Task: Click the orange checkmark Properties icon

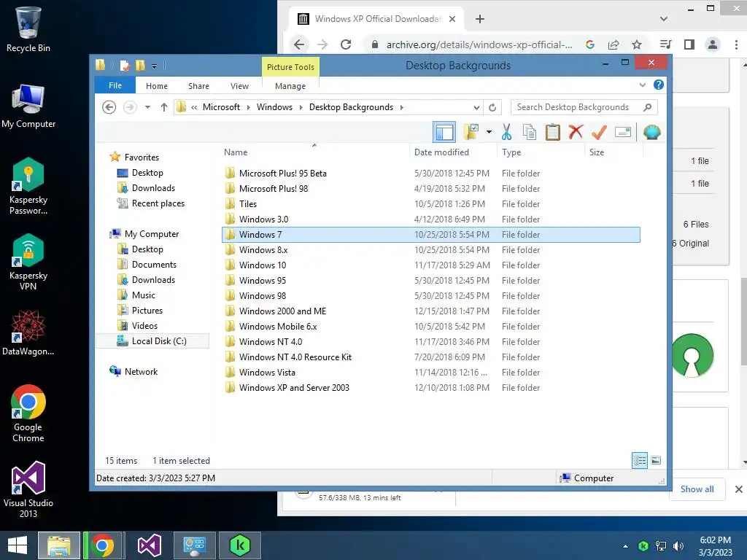Action: (599, 132)
